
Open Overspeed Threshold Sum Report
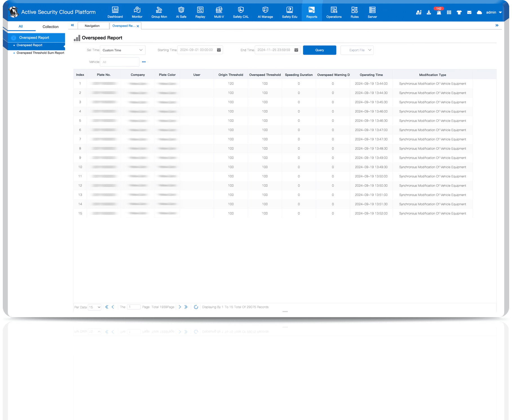40,53
